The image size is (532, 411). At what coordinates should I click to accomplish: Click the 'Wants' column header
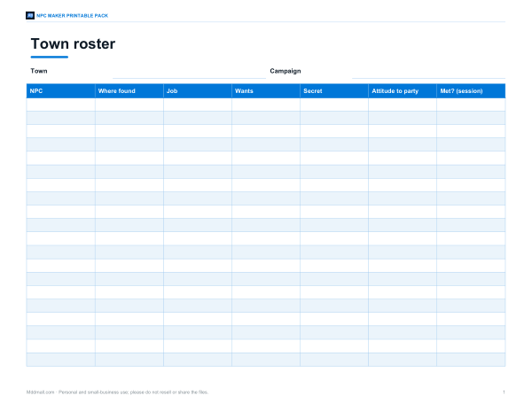click(x=266, y=91)
